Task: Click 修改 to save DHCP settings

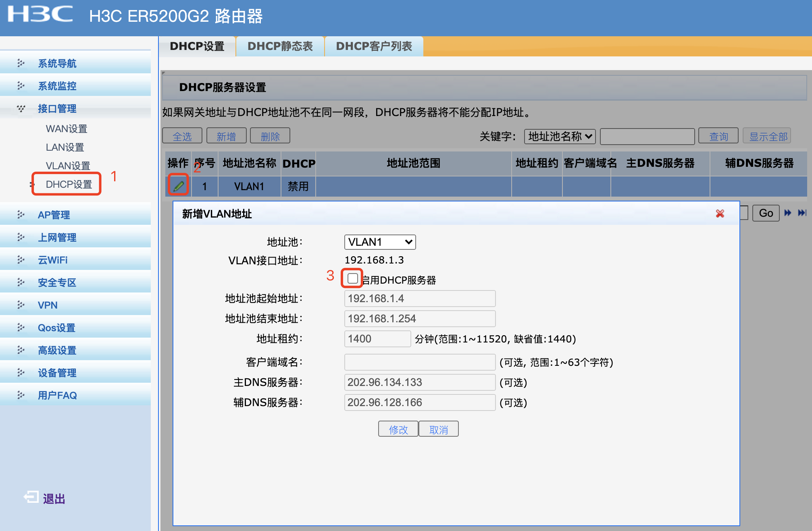Action: point(398,429)
